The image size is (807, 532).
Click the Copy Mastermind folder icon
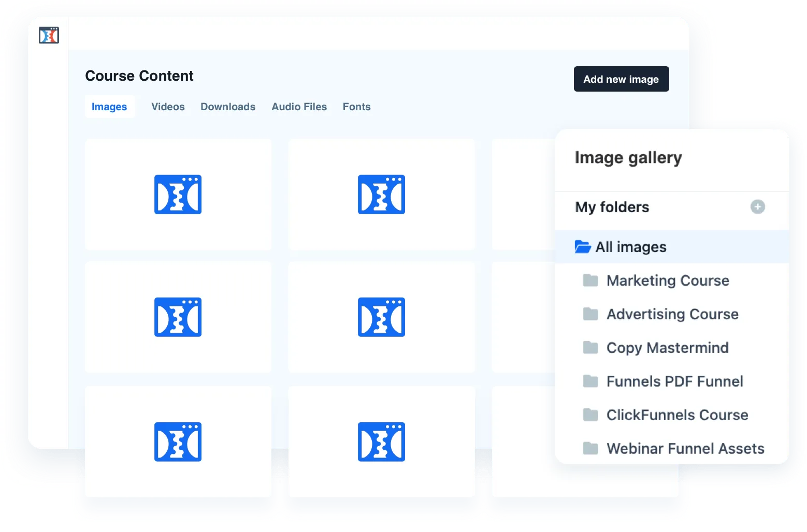point(590,348)
